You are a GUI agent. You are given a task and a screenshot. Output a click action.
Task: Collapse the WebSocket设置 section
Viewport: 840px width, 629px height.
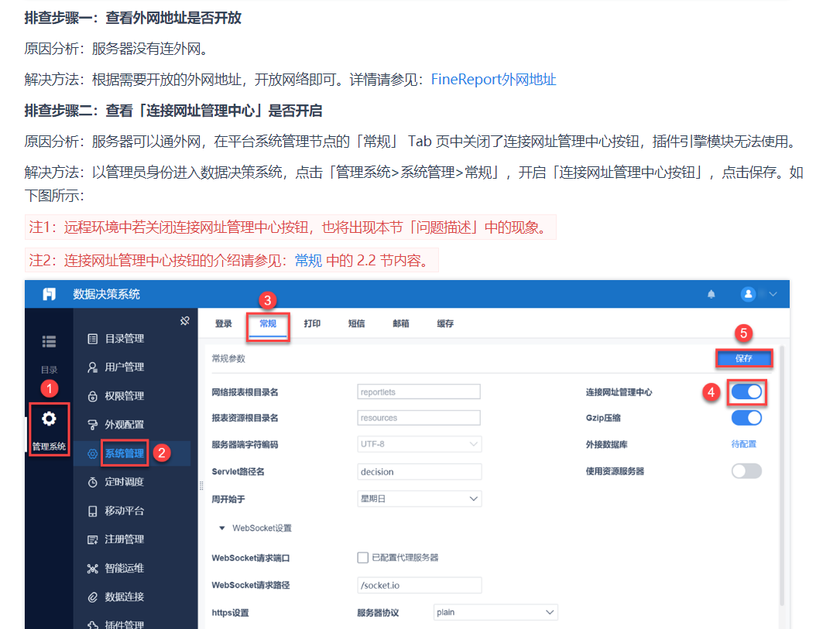coord(221,528)
